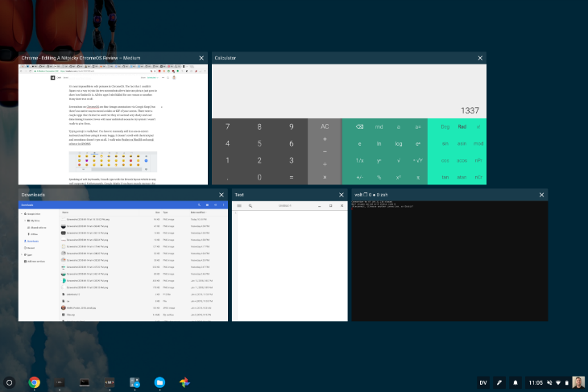This screenshot has width=588, height=392.
Task: Launch Google Photos from the shelf
Action: (x=184, y=382)
